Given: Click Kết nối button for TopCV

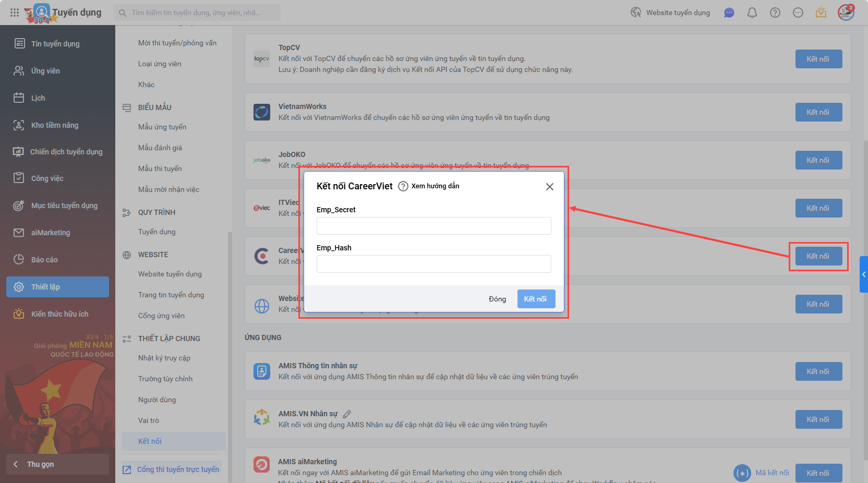Looking at the screenshot, I should click(x=818, y=59).
